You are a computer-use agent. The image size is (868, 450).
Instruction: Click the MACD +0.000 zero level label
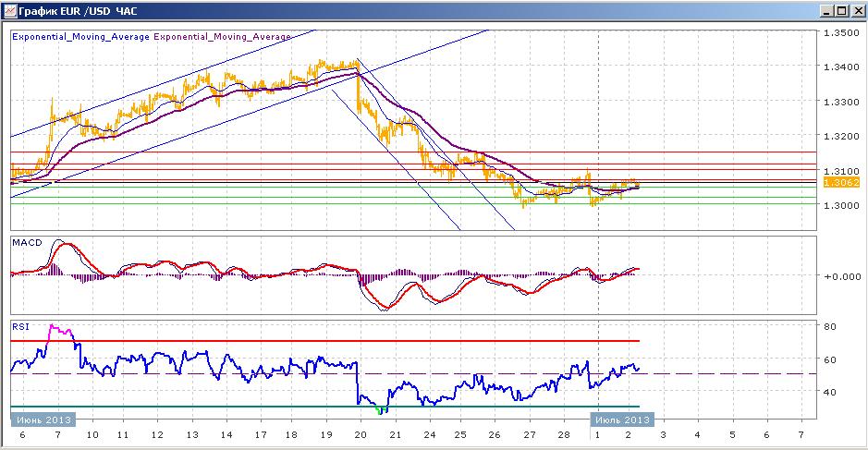point(841,276)
